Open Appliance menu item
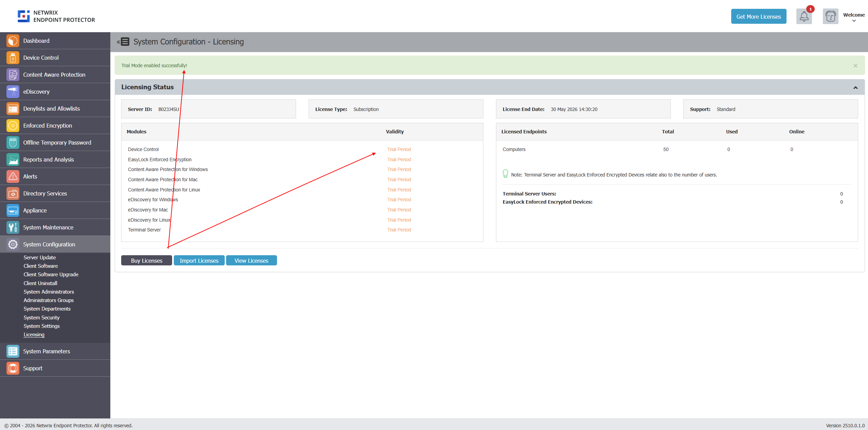 tap(55, 210)
